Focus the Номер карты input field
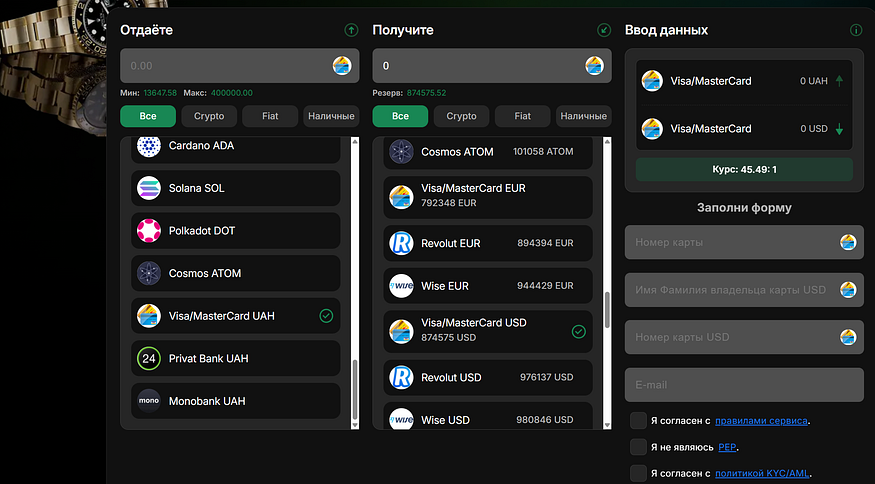Image resolution: width=875 pixels, height=484 pixels. point(744,242)
